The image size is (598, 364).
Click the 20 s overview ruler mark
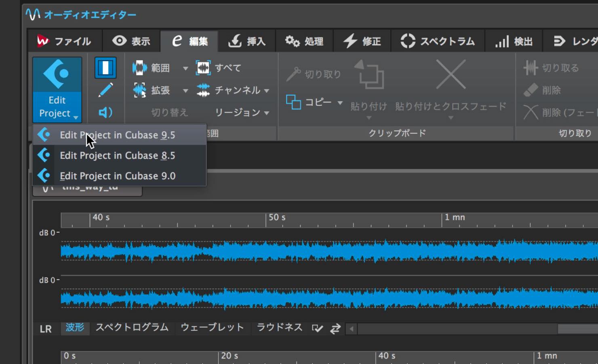(229, 356)
